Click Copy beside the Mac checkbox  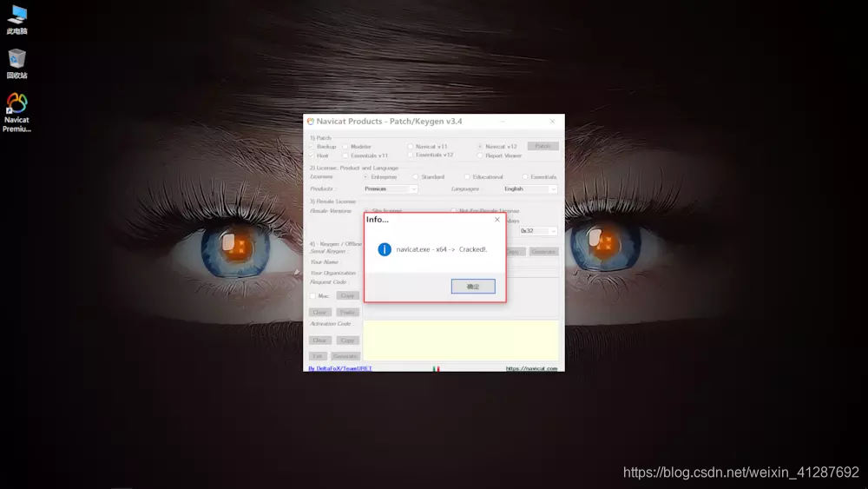[348, 295]
